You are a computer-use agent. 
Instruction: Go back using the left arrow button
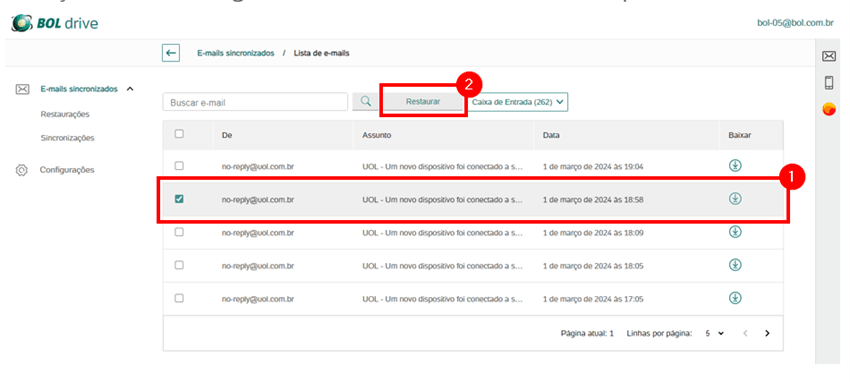pos(171,53)
